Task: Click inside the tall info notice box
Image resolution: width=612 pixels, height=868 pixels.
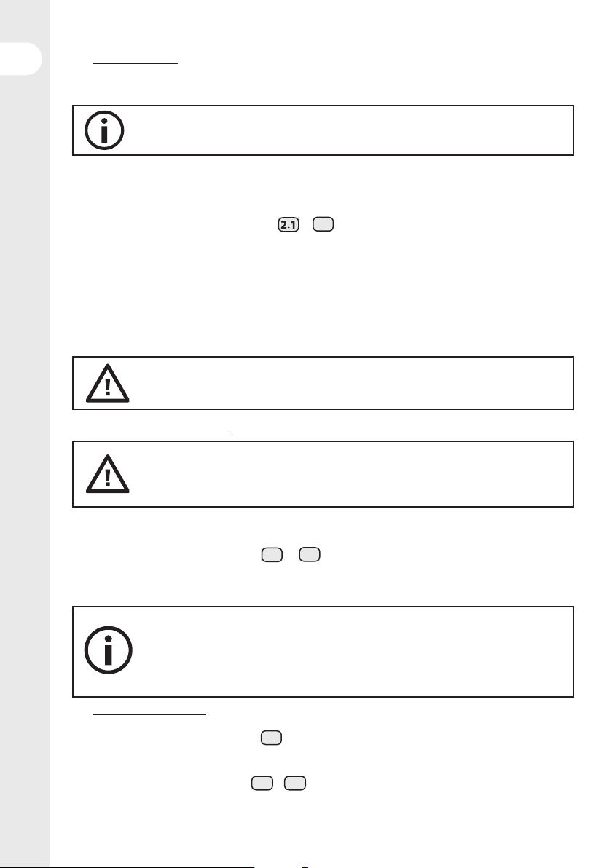Action: click(323, 652)
